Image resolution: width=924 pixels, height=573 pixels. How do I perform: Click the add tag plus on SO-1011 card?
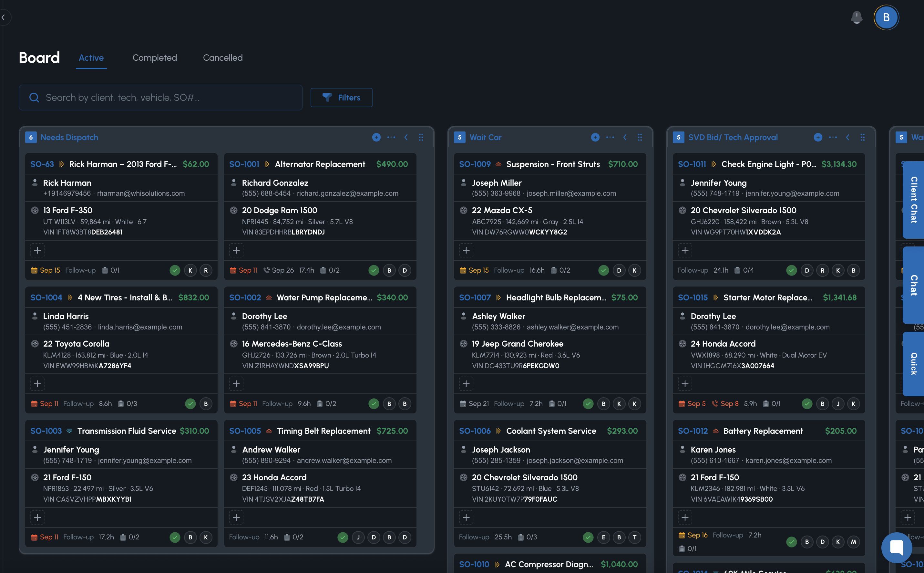[685, 250]
